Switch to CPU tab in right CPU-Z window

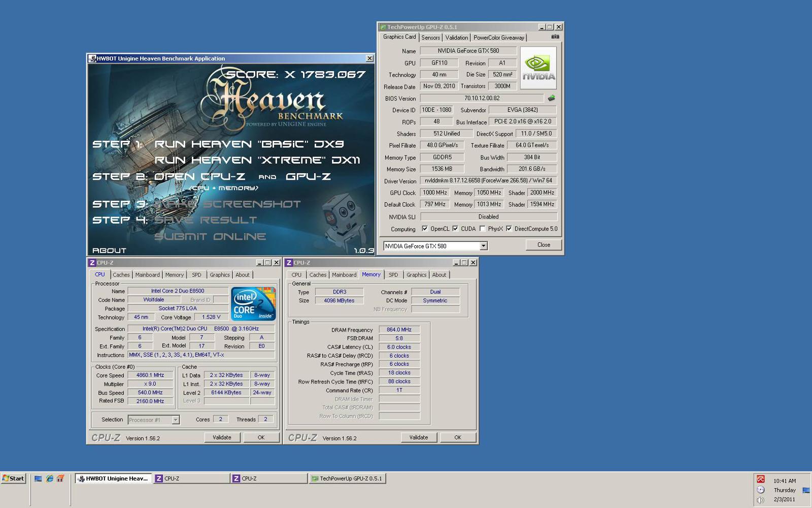coord(296,275)
